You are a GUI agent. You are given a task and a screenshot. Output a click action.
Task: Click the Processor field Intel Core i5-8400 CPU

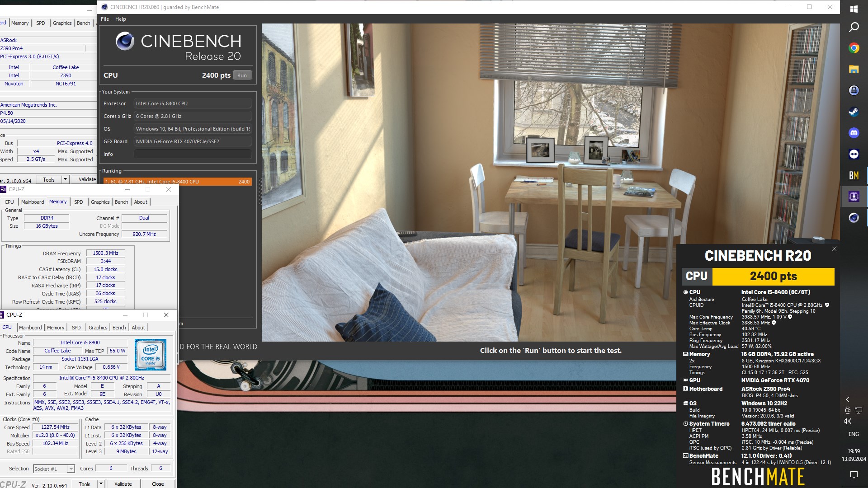tap(193, 103)
